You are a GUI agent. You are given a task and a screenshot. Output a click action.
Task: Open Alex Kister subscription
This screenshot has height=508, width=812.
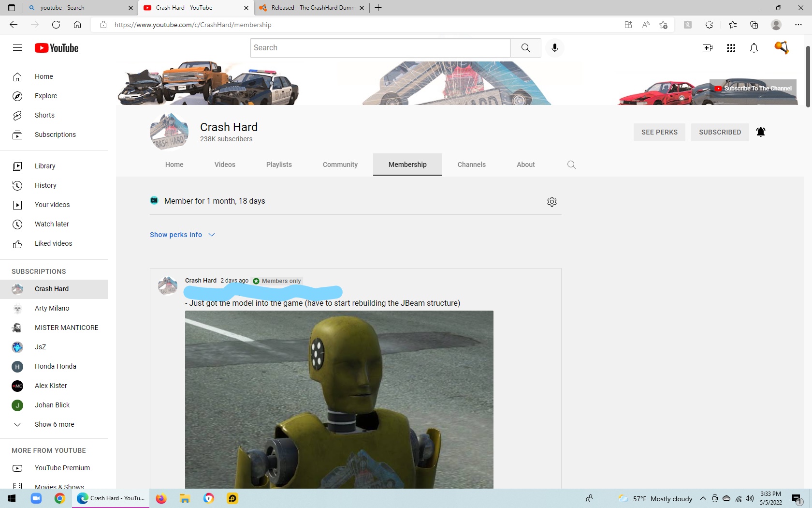[54, 386]
